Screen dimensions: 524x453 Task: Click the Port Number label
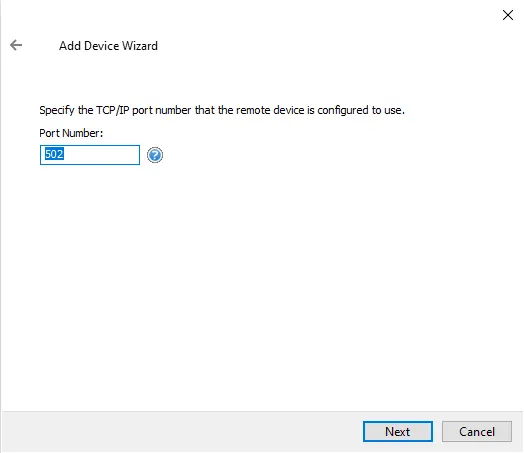pyautogui.click(x=71, y=133)
